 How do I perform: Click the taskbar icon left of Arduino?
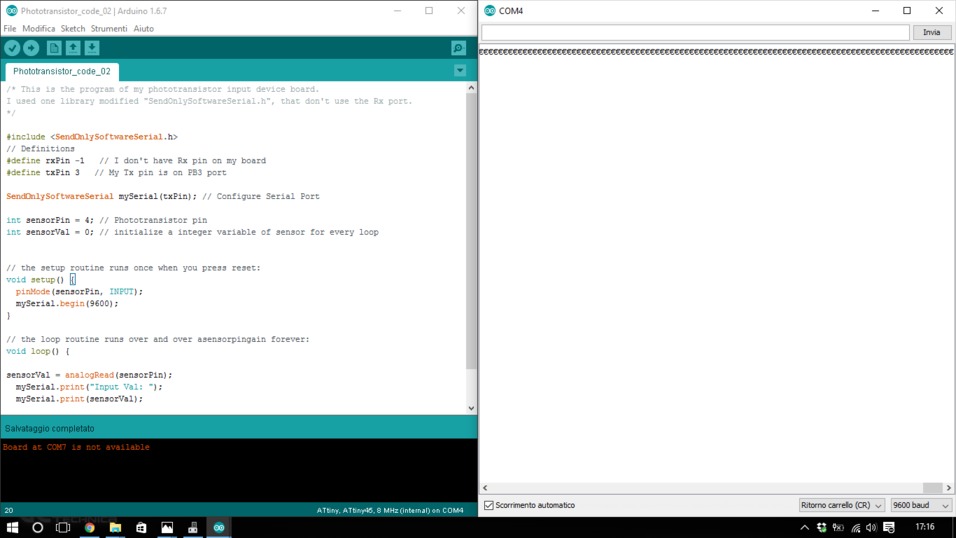pyautogui.click(x=193, y=528)
